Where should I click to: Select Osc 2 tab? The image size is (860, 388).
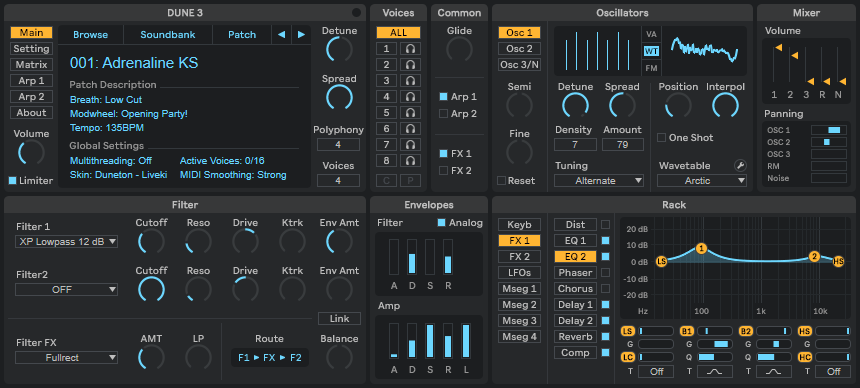click(519, 49)
